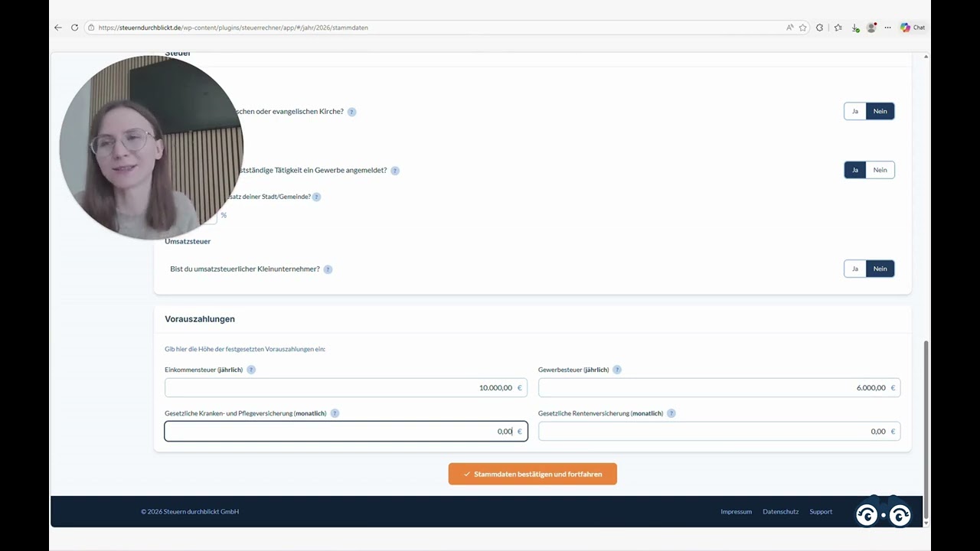Image resolution: width=980 pixels, height=551 pixels.
Task: Click the Vorauszahlungen section heading
Action: pyautogui.click(x=200, y=319)
